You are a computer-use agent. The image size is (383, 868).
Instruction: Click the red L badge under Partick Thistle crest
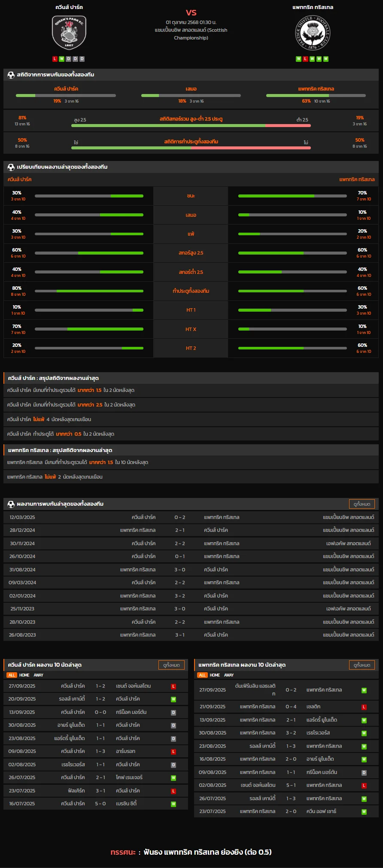[x=305, y=59]
